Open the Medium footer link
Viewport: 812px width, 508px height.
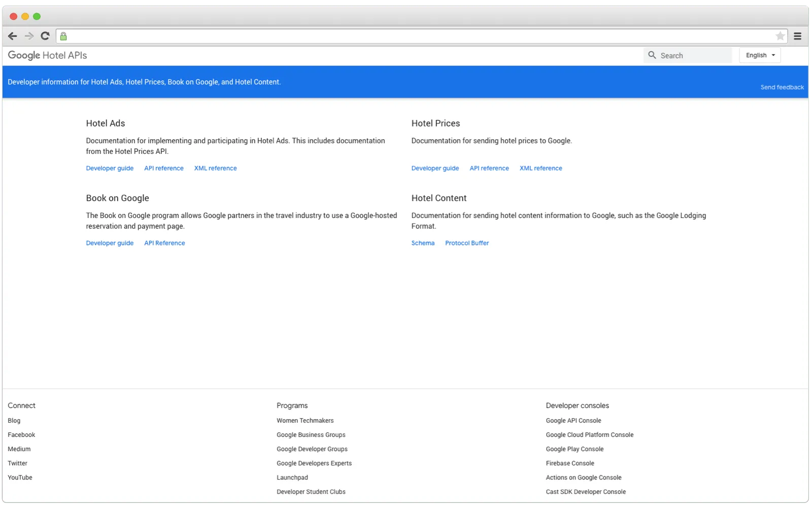19,449
